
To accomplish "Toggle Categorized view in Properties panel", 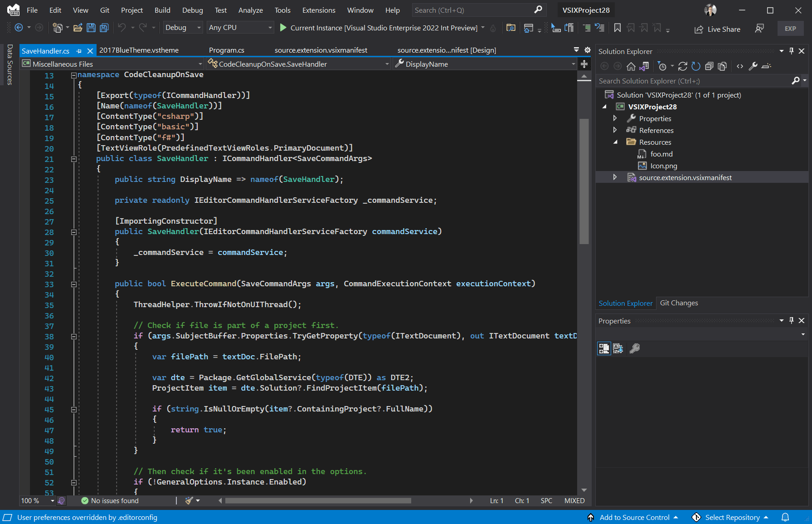I will tap(604, 348).
